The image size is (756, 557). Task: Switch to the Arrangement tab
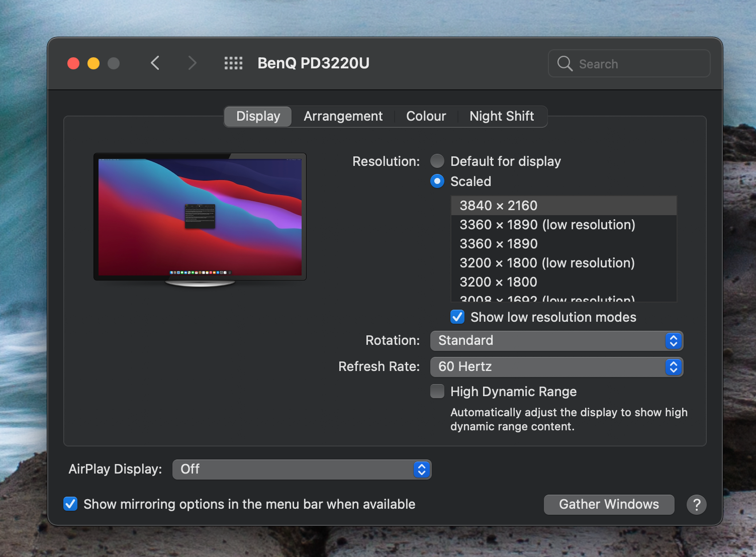(x=343, y=116)
